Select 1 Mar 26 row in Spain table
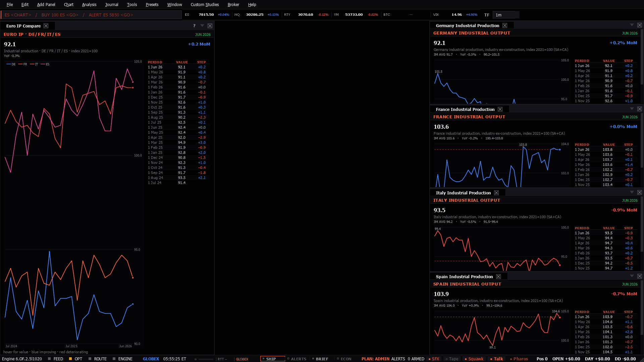This screenshot has height=362, width=644. pos(606,332)
